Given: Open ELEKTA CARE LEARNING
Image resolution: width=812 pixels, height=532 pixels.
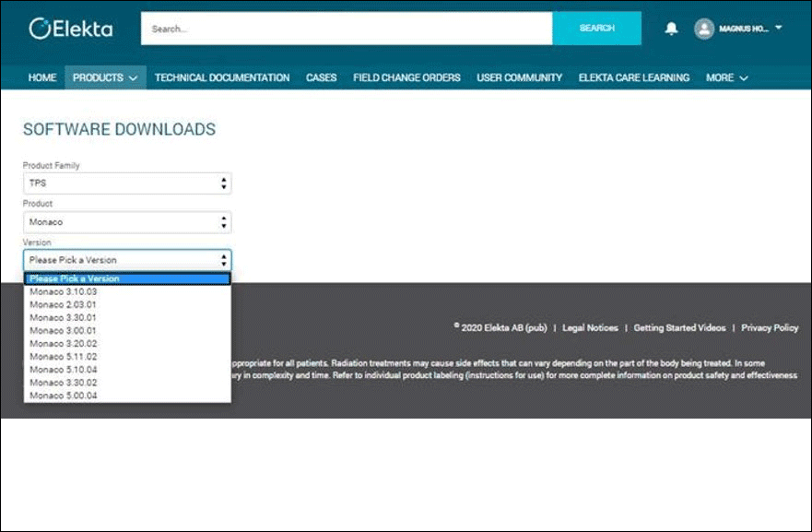Looking at the screenshot, I should 634,77.
